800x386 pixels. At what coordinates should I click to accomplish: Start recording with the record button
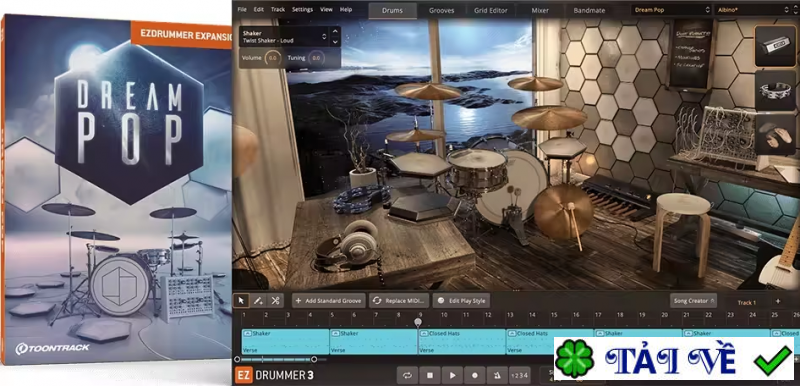pyautogui.click(x=475, y=375)
